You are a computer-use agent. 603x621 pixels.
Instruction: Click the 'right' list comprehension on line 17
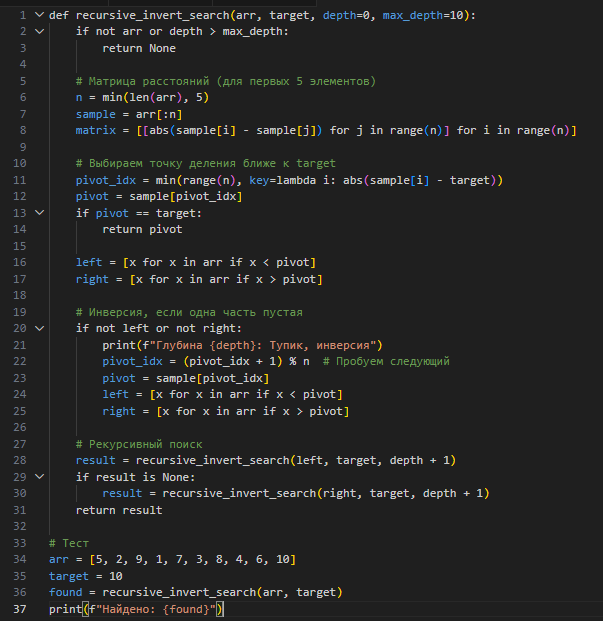pyautogui.click(x=199, y=279)
